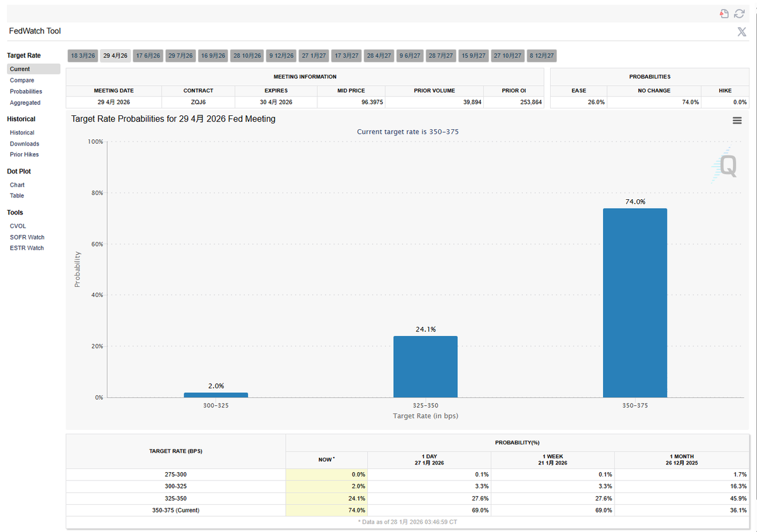Click the 350-375 probability bar

[x=635, y=303]
